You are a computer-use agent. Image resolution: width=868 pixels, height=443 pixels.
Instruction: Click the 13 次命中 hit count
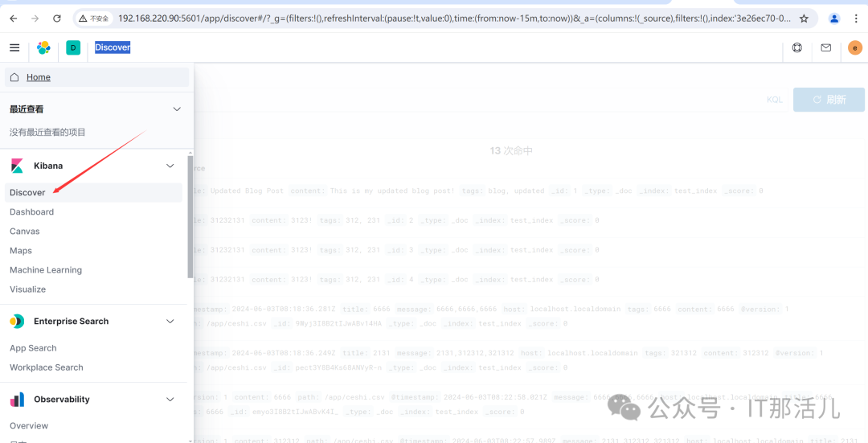pyautogui.click(x=511, y=151)
